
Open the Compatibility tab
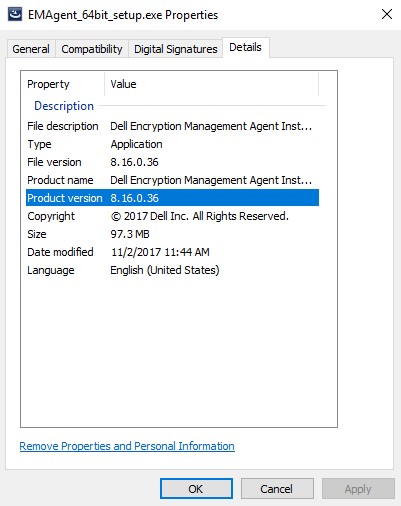pos(92,49)
